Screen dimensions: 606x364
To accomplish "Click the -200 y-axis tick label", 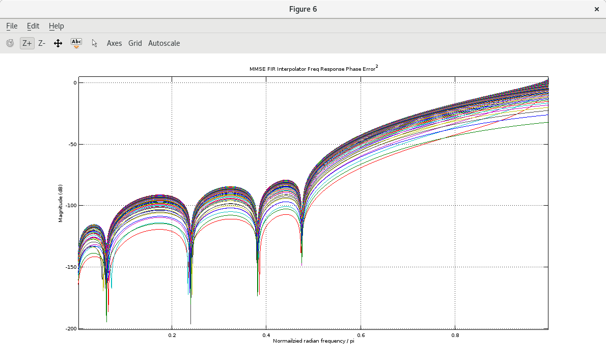I will tap(71, 329).
